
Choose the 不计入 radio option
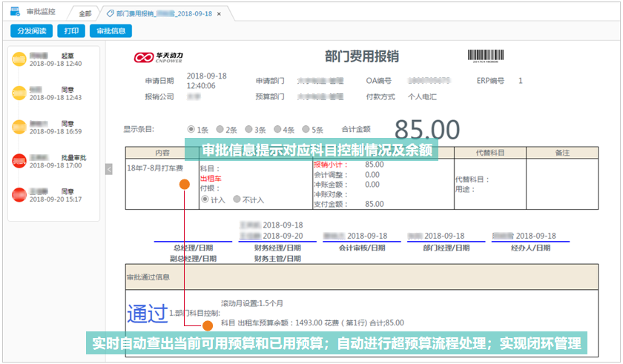(x=237, y=199)
